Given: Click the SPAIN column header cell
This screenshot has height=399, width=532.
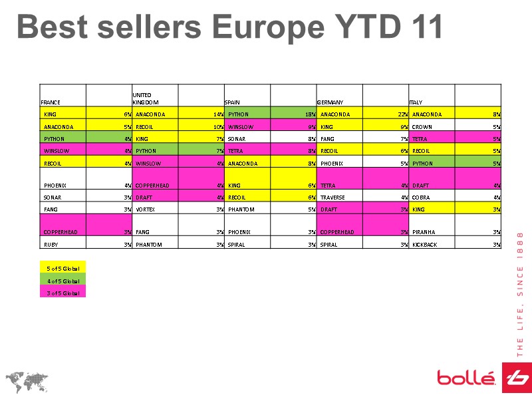Looking at the screenshot, I should pyautogui.click(x=247, y=96).
